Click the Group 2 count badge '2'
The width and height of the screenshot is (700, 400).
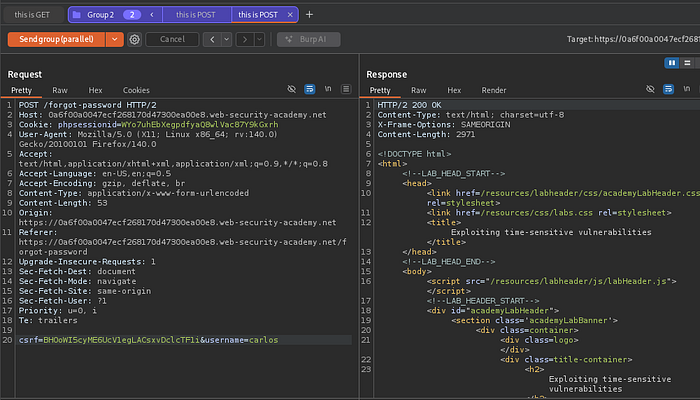[132, 15]
